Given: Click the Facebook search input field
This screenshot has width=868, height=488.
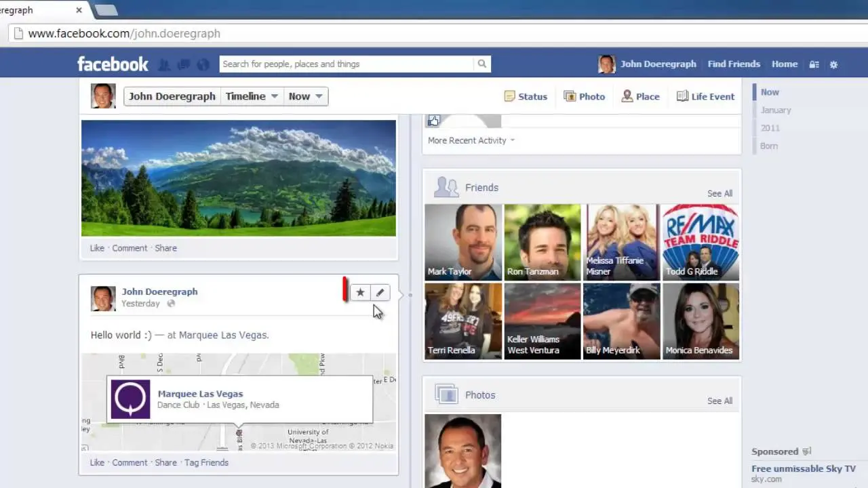Looking at the screenshot, I should pos(347,64).
